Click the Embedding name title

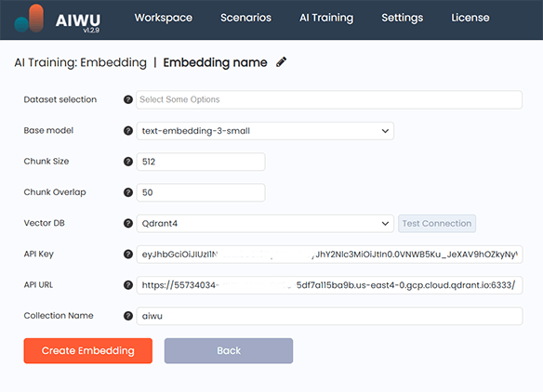point(215,62)
